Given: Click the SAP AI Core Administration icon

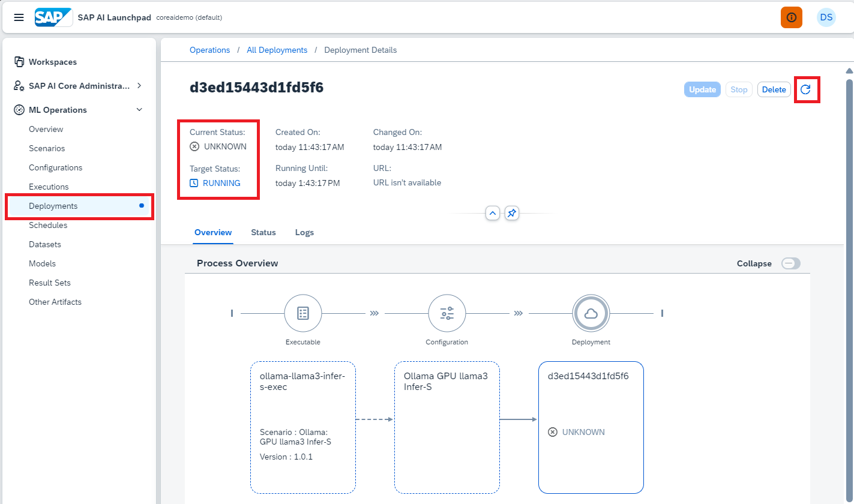Looking at the screenshot, I should point(19,86).
